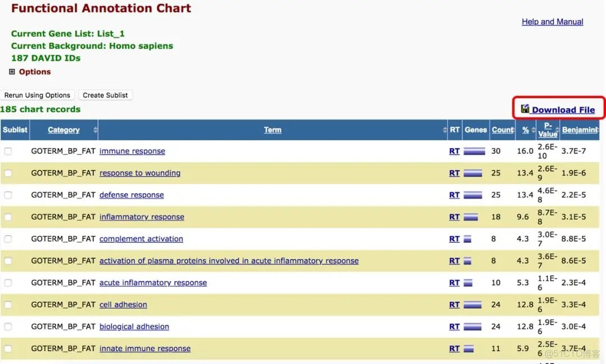Click gene bar for complement activation row

(467, 239)
